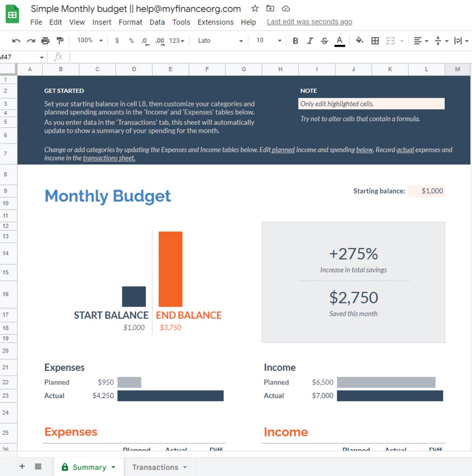This screenshot has height=476, width=472.
Task: Toggle strikethrough formatting
Action: [324, 41]
